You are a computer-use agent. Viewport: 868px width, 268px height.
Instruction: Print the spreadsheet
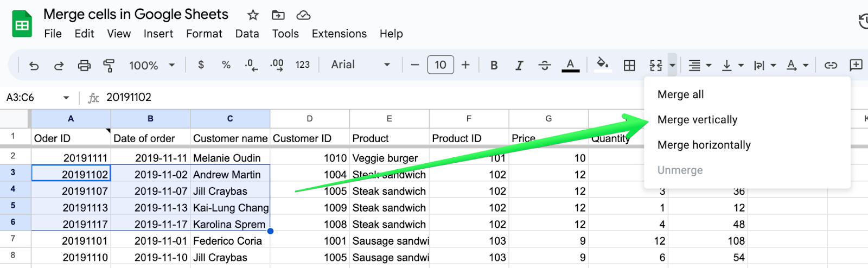click(84, 66)
